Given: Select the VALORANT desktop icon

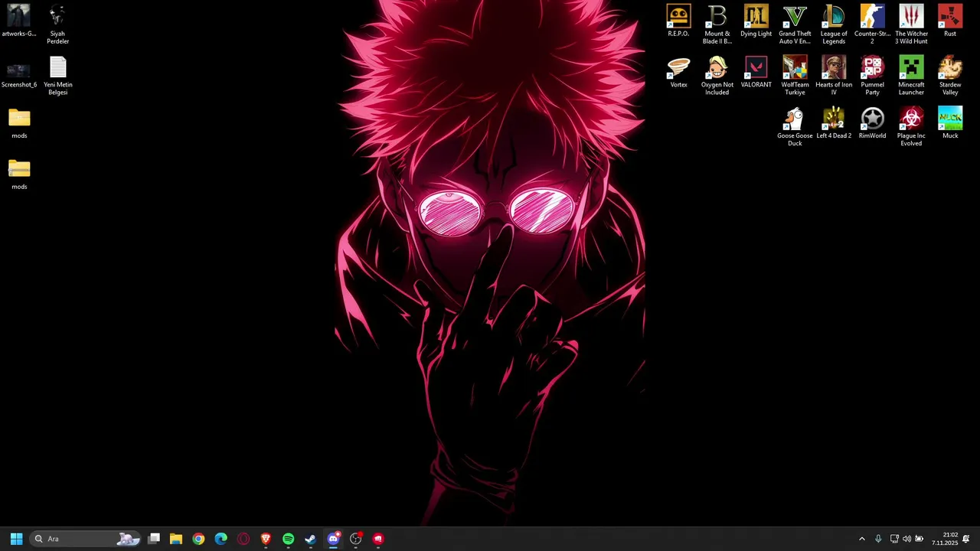Looking at the screenshot, I should tap(756, 73).
